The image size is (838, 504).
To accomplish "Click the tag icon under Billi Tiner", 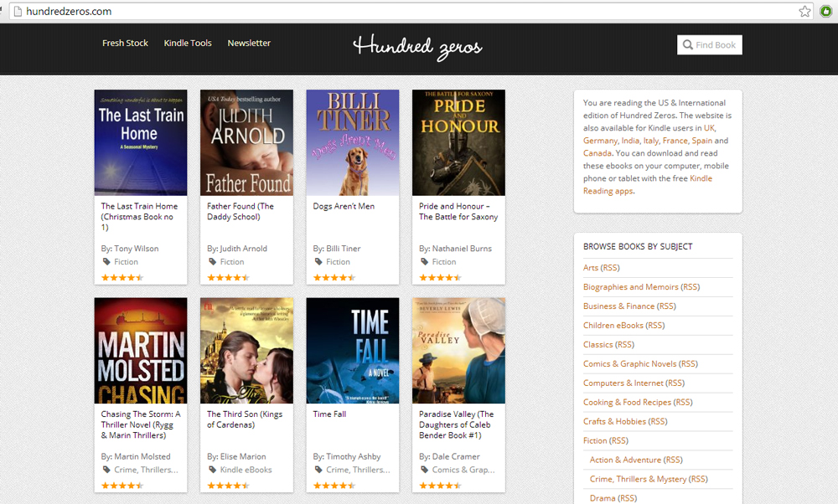I will [318, 261].
